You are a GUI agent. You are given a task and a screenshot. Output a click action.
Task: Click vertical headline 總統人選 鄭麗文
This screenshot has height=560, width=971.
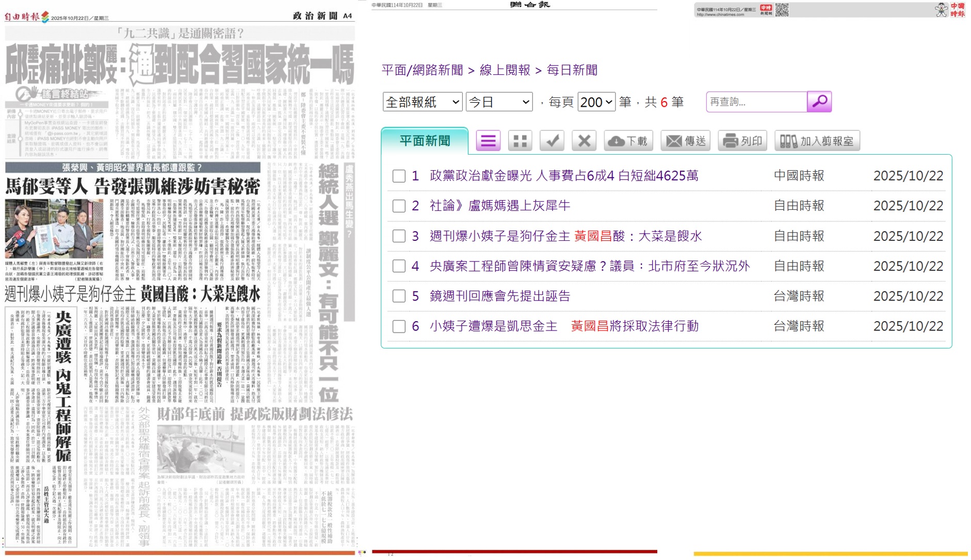coord(328,283)
